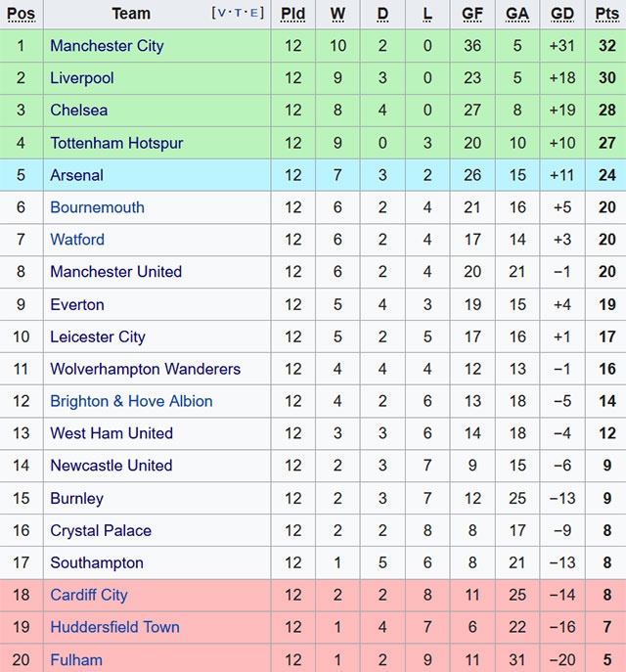
Task: Select the Chelsea link
Action: 79,111
